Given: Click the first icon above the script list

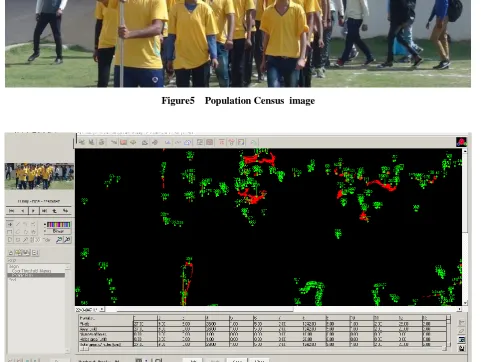Looking at the screenshot, I should pyautogui.click(x=11, y=253).
